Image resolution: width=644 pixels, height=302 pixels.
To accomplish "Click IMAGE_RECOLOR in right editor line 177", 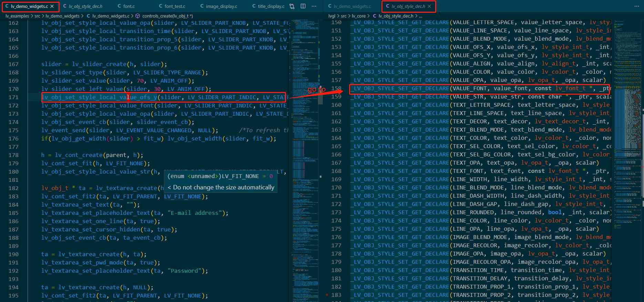I will pyautogui.click(x=475, y=246).
